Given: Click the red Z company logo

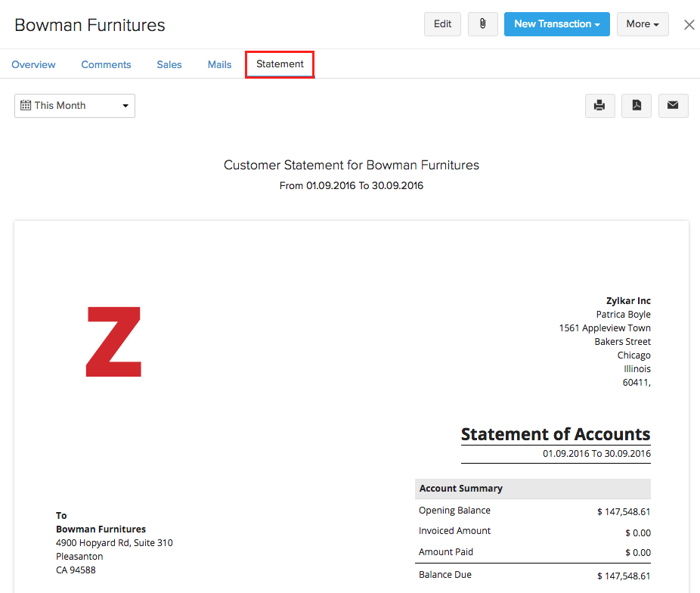Looking at the screenshot, I should coord(113,341).
